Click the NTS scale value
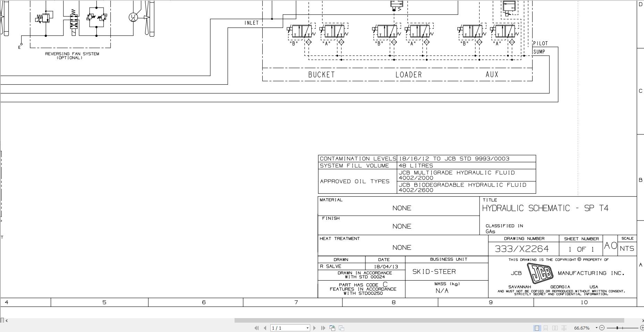 pyautogui.click(x=627, y=249)
